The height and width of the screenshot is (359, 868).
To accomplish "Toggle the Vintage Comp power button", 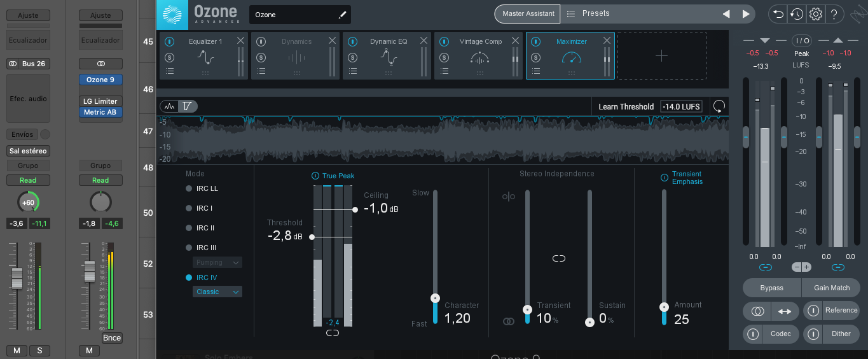I will tap(444, 41).
